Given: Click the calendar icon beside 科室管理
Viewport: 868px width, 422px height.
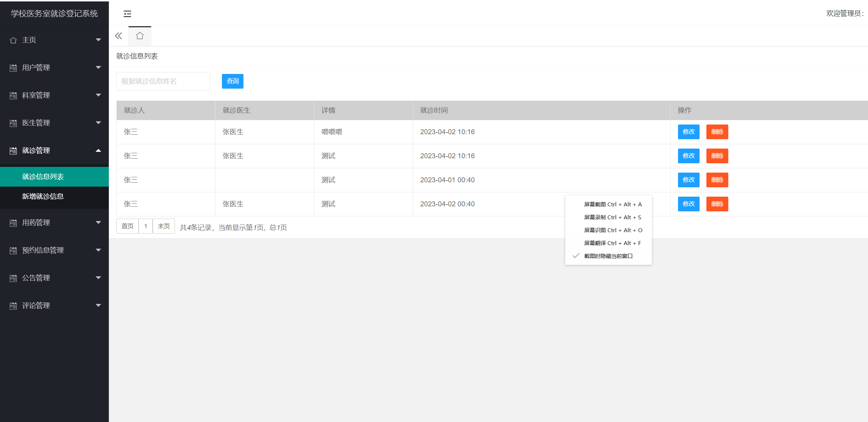Looking at the screenshot, I should point(13,95).
